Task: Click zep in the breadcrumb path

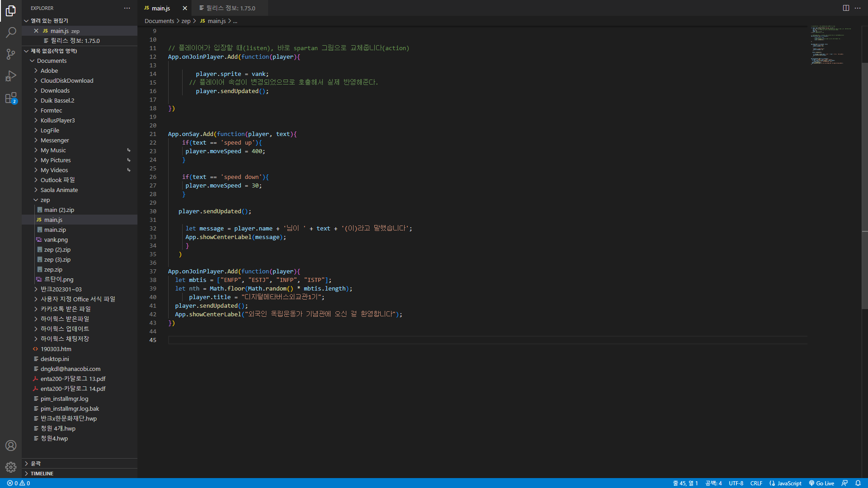Action: click(186, 21)
